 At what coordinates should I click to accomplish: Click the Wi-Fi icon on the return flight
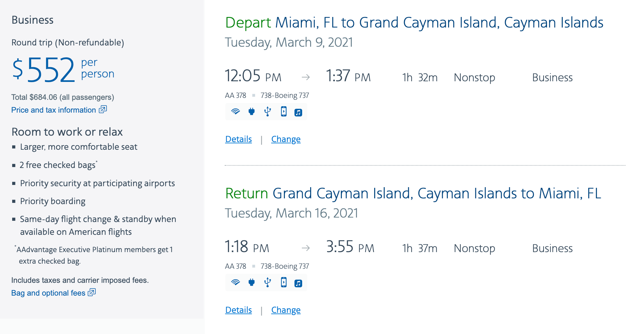point(236,282)
